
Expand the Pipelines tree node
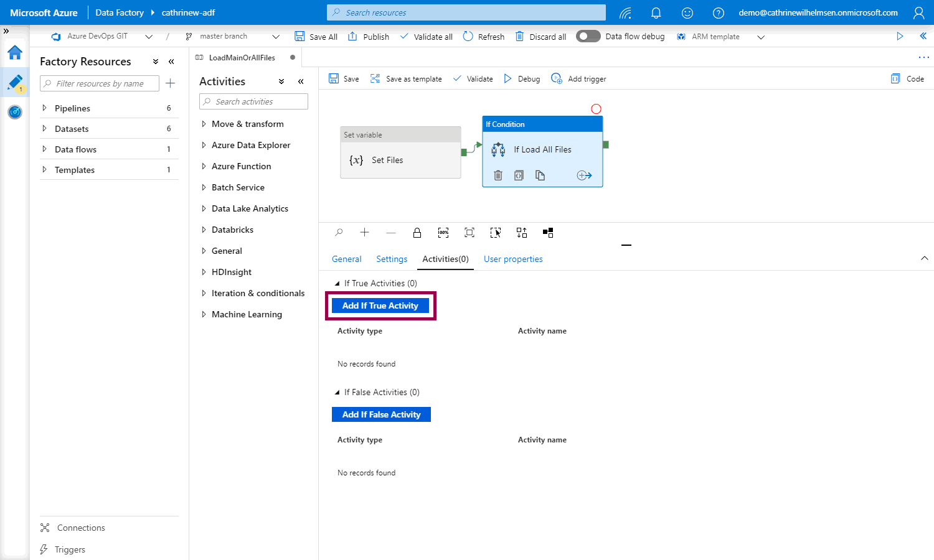(x=44, y=108)
